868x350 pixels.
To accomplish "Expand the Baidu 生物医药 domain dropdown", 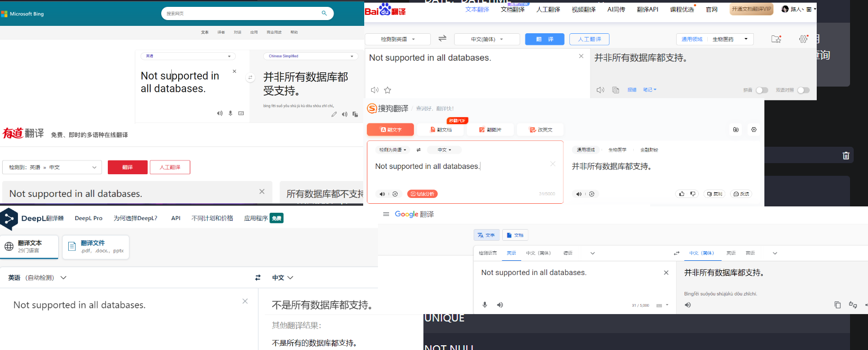I will (x=731, y=39).
